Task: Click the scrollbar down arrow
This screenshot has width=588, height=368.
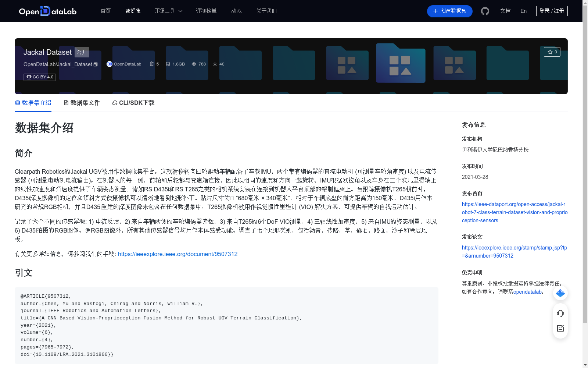Action: pos(585,365)
